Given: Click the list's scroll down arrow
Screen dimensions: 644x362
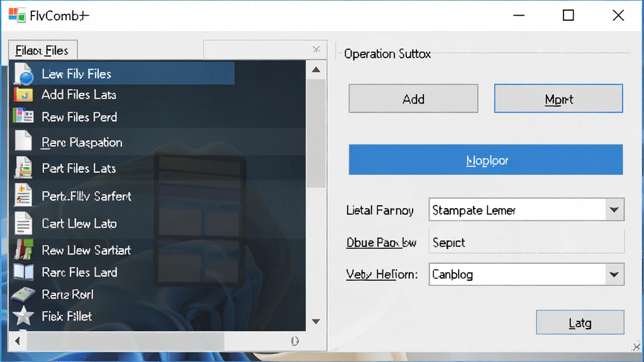Looking at the screenshot, I should pyautogui.click(x=316, y=321).
